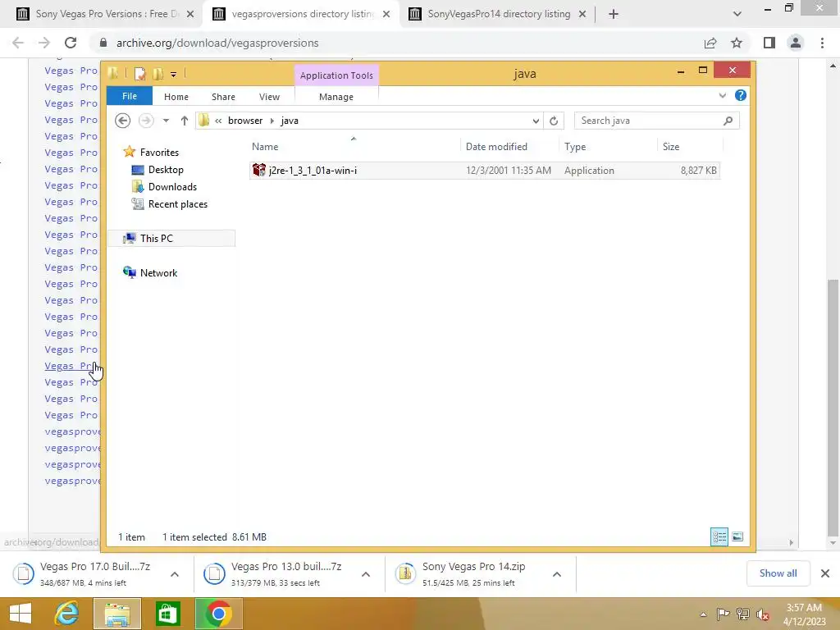Open options for Sony Vegas Pro 14.zip download
Image resolution: width=840 pixels, height=630 pixels.
(557, 573)
